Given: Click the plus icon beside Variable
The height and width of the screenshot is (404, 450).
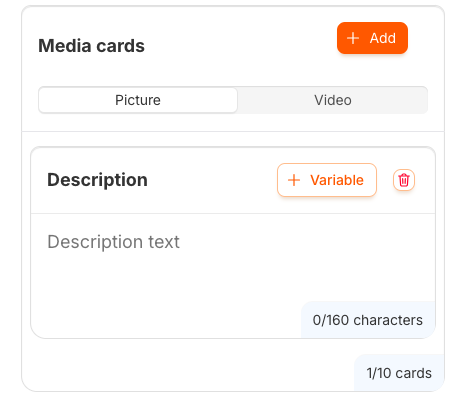Looking at the screenshot, I should click(x=294, y=180).
